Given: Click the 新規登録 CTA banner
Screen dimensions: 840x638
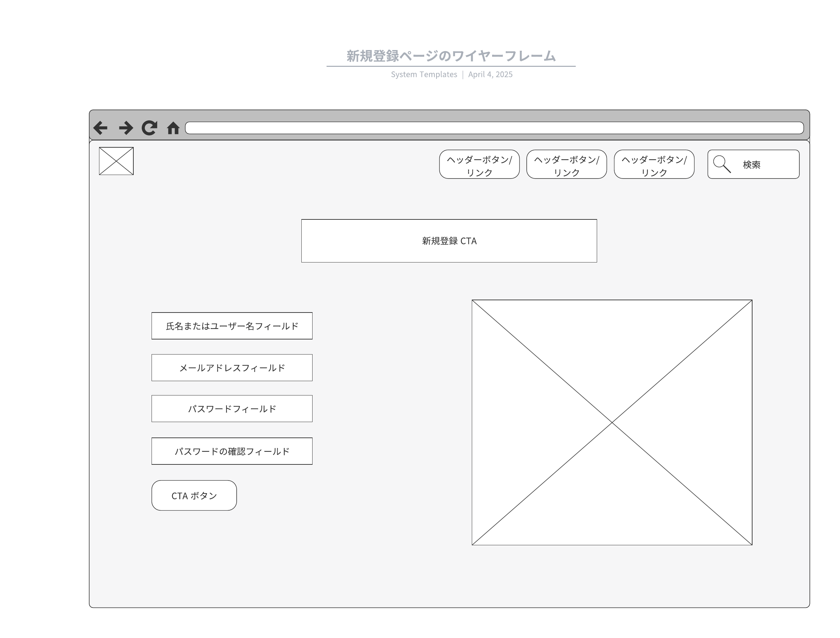Looking at the screenshot, I should point(449,241).
